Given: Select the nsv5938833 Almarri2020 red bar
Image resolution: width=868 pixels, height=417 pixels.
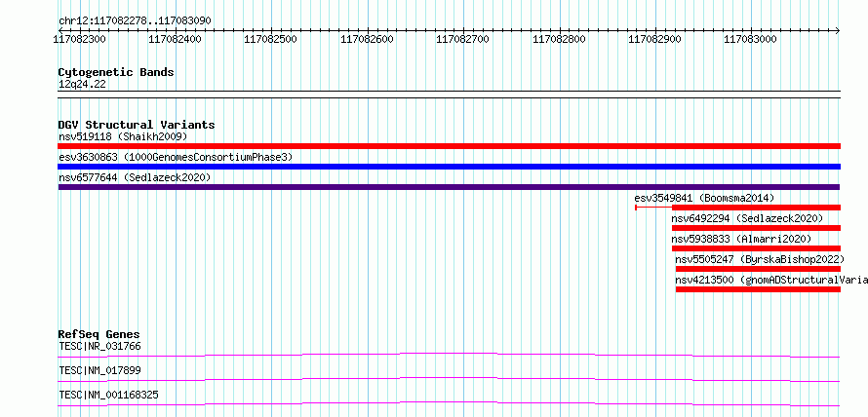Looking at the screenshot, I should point(756,248).
